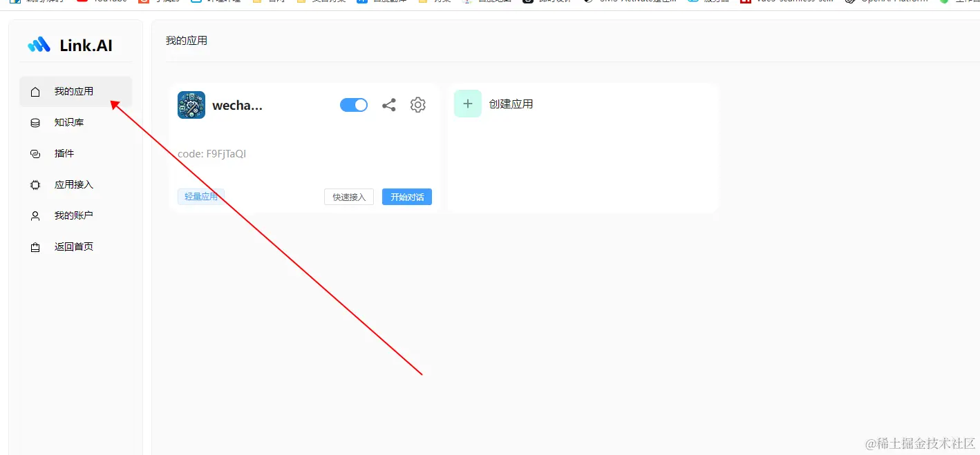The width and height of the screenshot is (980, 455).
Task: Click the share icon on the wecha app card
Action: [x=388, y=104]
